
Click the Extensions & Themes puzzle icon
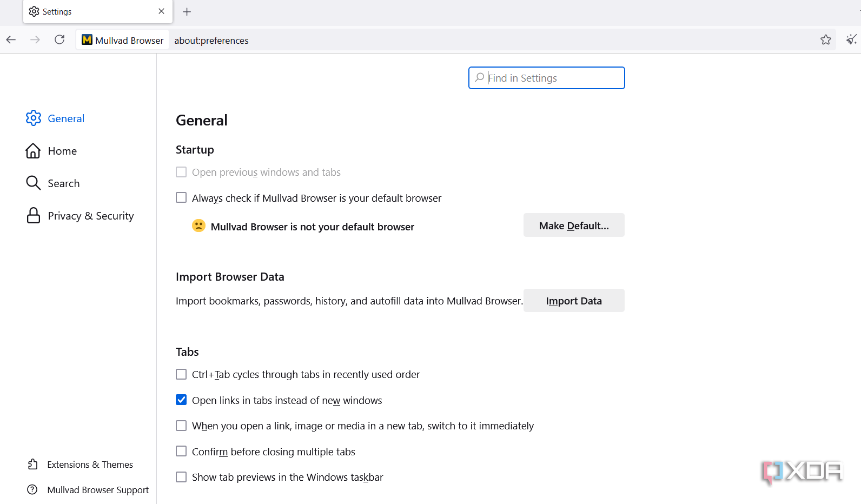[32, 464]
